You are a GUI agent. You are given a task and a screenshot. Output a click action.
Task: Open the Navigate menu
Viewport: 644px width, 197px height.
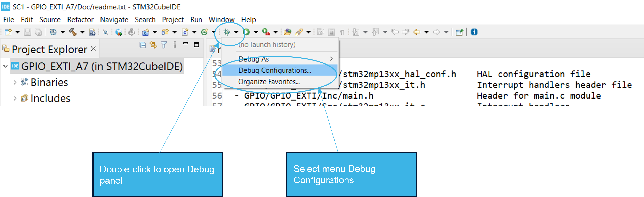[114, 19]
